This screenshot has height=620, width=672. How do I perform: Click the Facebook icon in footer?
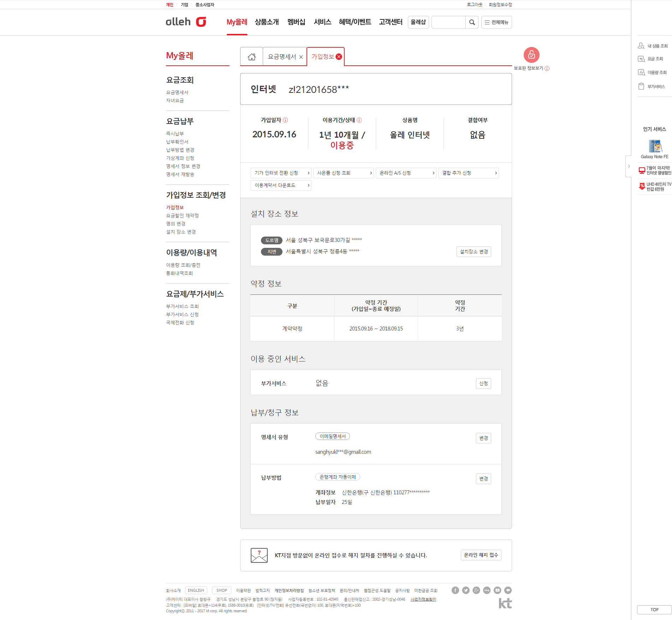coord(455,590)
